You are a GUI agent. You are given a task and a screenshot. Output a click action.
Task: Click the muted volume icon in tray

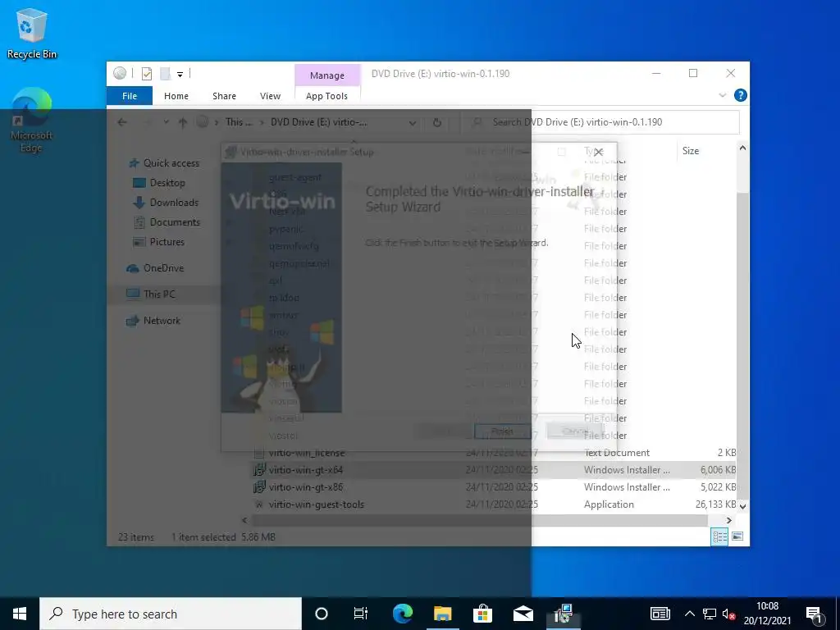[728, 614]
